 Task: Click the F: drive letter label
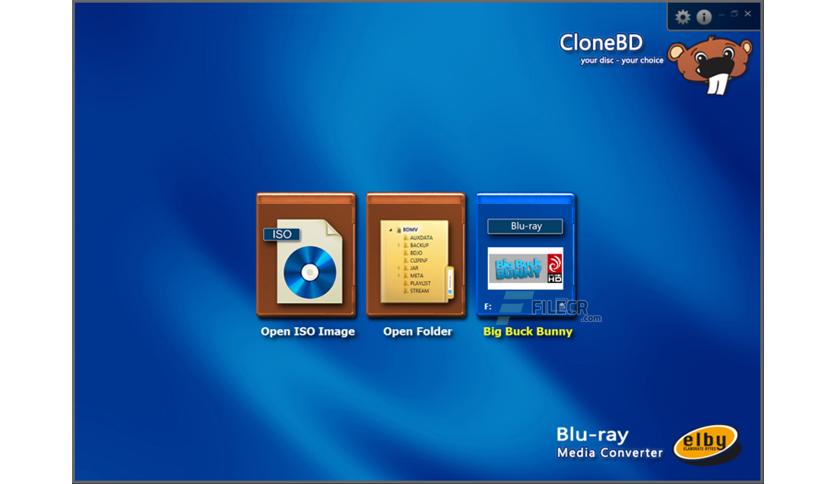pyautogui.click(x=487, y=306)
